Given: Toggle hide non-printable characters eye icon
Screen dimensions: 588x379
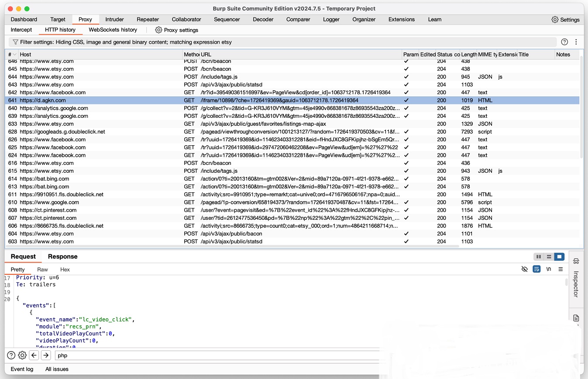Looking at the screenshot, I should (525, 269).
